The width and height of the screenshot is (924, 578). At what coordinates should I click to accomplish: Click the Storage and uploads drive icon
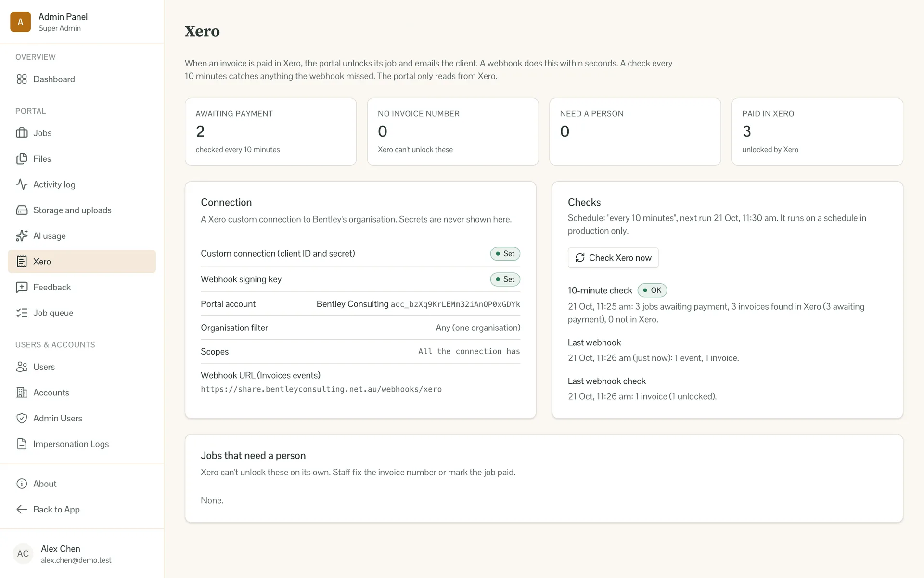[x=22, y=210]
